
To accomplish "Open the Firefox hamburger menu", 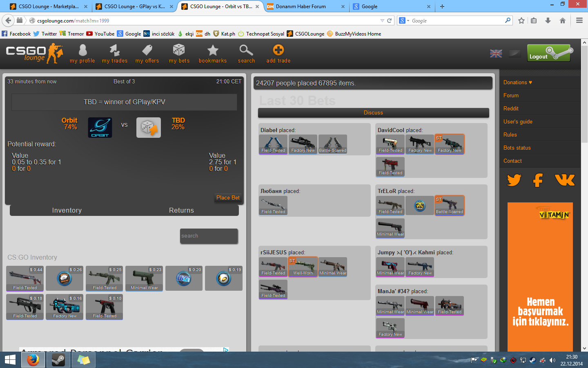I will [x=579, y=20].
